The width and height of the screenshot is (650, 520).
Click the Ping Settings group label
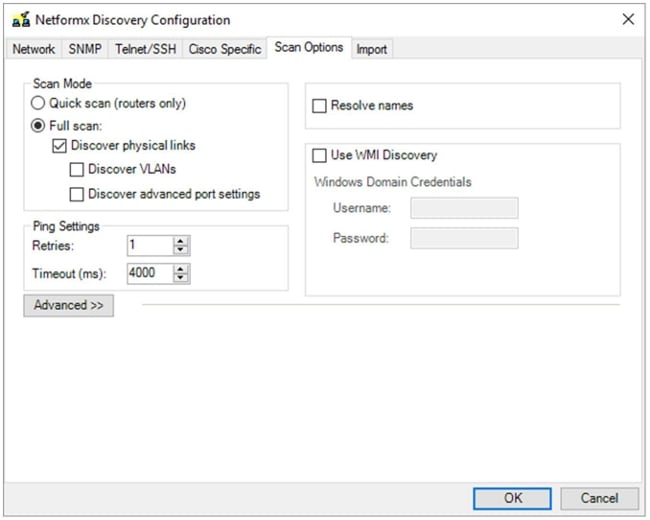(x=66, y=226)
